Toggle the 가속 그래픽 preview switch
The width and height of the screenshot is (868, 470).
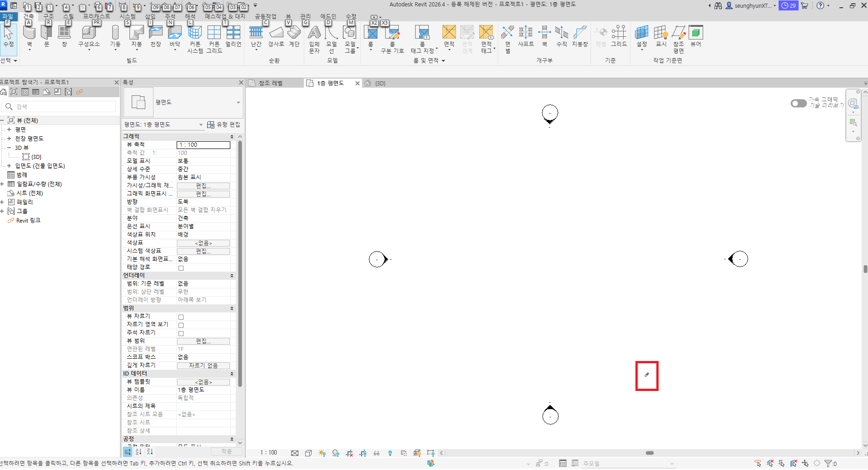pos(798,104)
